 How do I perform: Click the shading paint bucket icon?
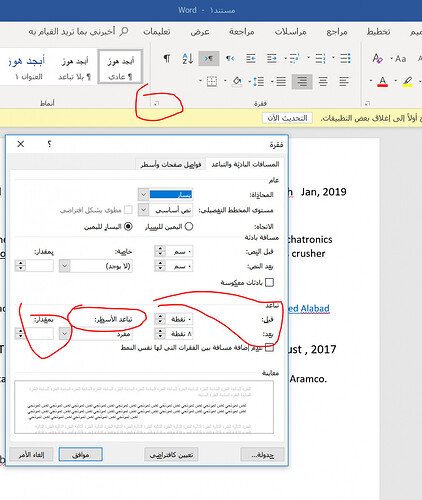237,81
